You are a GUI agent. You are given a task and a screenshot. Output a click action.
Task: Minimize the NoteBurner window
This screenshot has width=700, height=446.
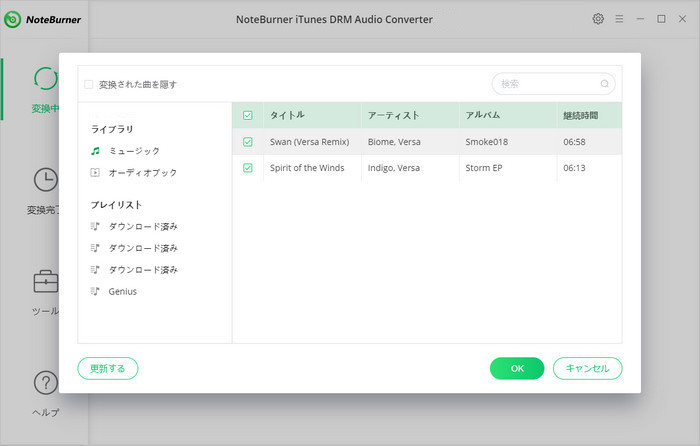640,19
